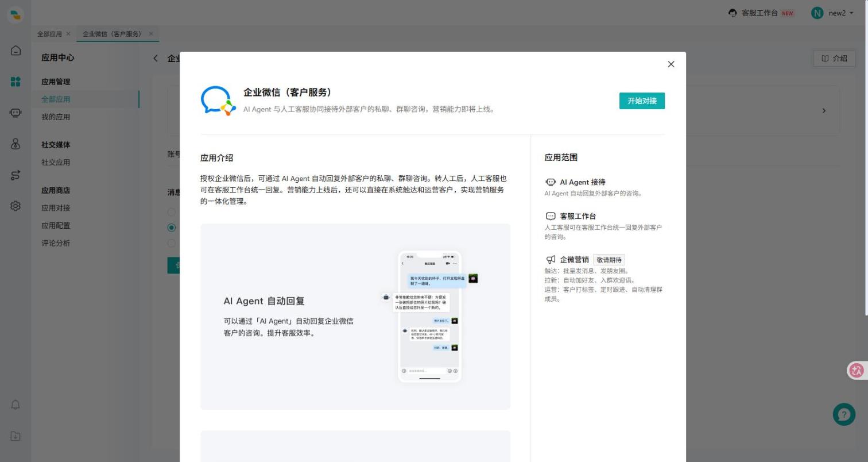
Task: Open the floating help question-mark button
Action: click(844, 414)
